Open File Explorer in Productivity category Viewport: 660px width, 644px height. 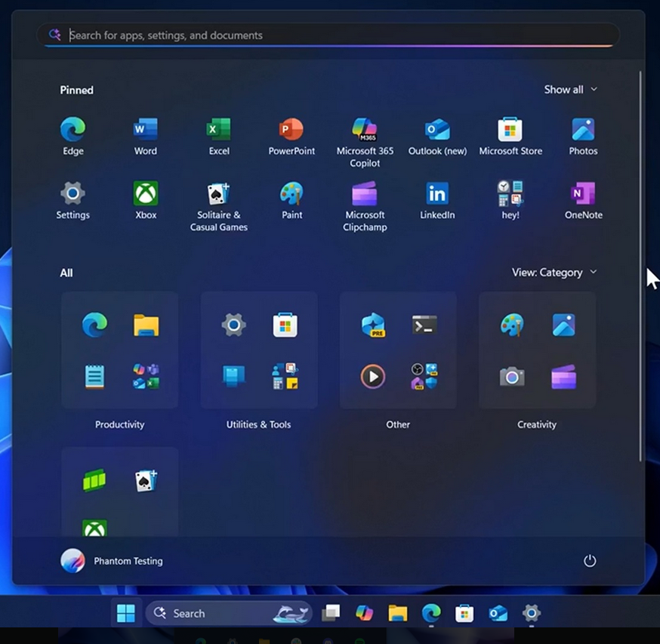click(146, 325)
